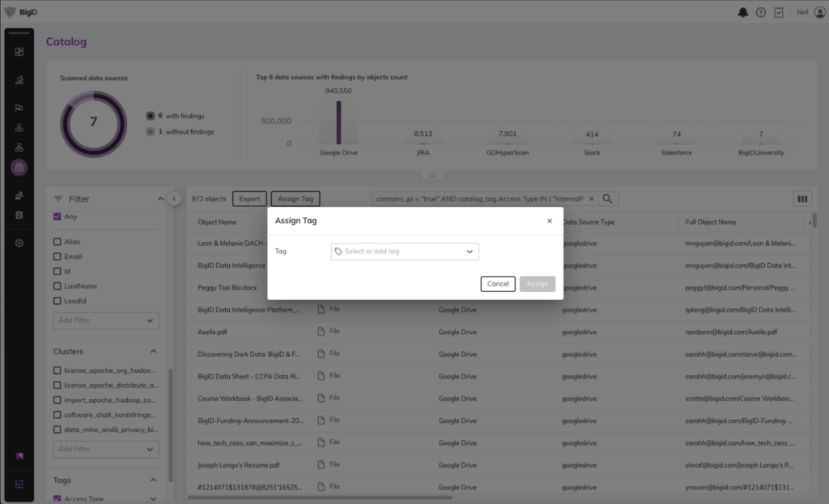Open the tasks checklist icon in header

point(779,12)
